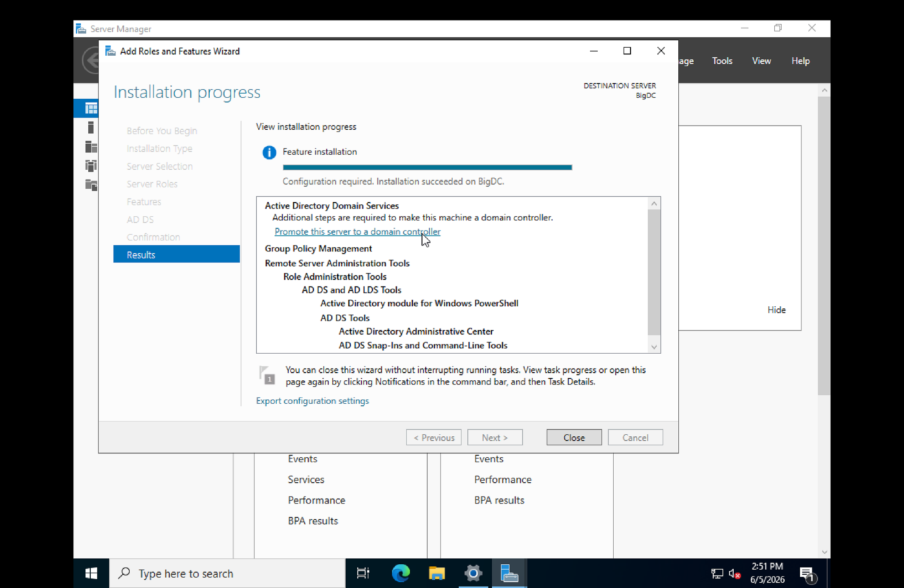Launch Microsoft Edge from the taskbar
The width and height of the screenshot is (904, 588).
(401, 573)
